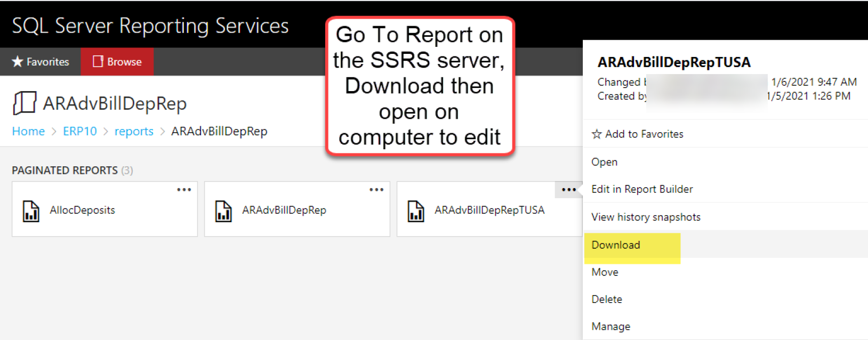
Task: Switch to the Browse tab
Action: point(117,62)
